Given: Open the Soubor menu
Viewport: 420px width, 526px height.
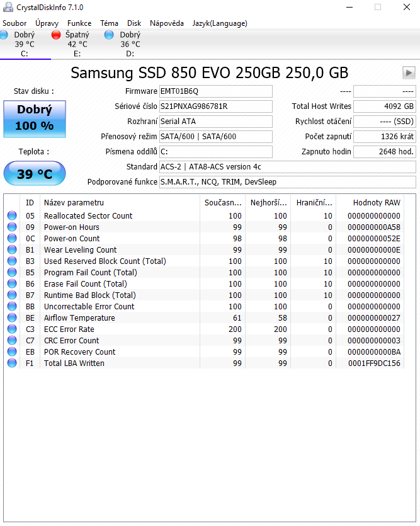Looking at the screenshot, I should pyautogui.click(x=14, y=23).
